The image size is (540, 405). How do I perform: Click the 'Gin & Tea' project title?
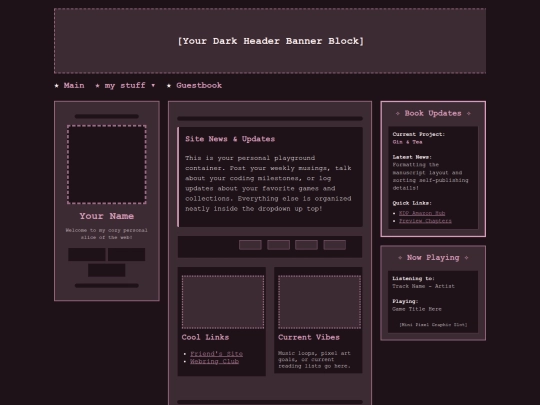(407, 142)
